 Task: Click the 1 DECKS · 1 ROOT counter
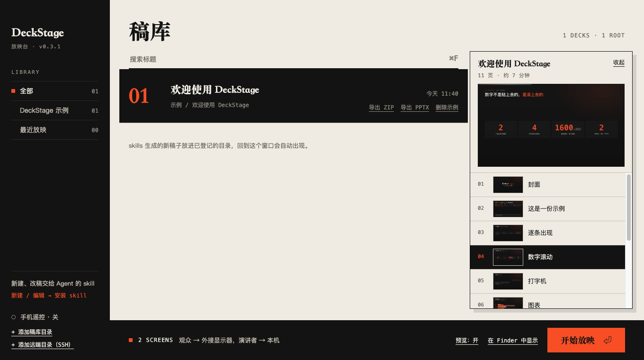(x=594, y=36)
